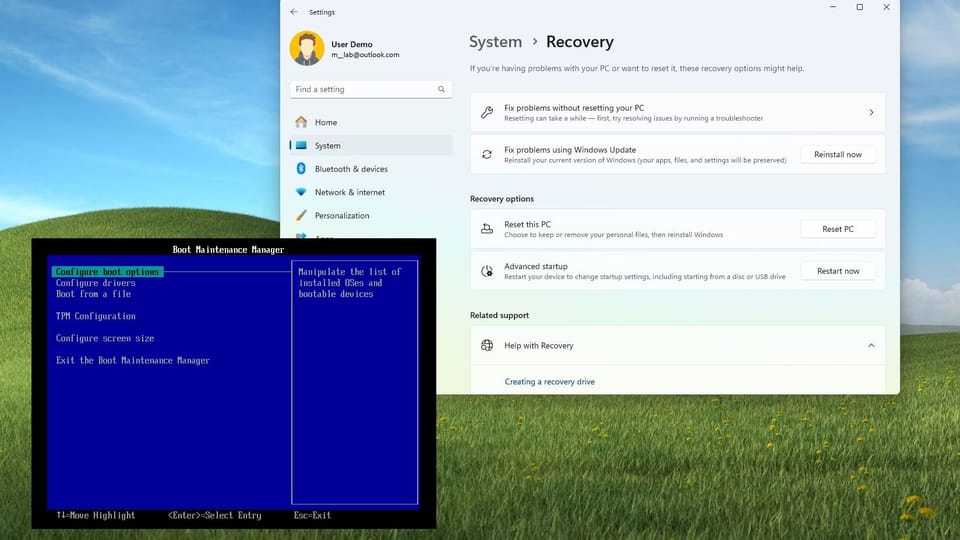Click the search magnifier icon
The width and height of the screenshot is (960, 540).
pyautogui.click(x=441, y=89)
